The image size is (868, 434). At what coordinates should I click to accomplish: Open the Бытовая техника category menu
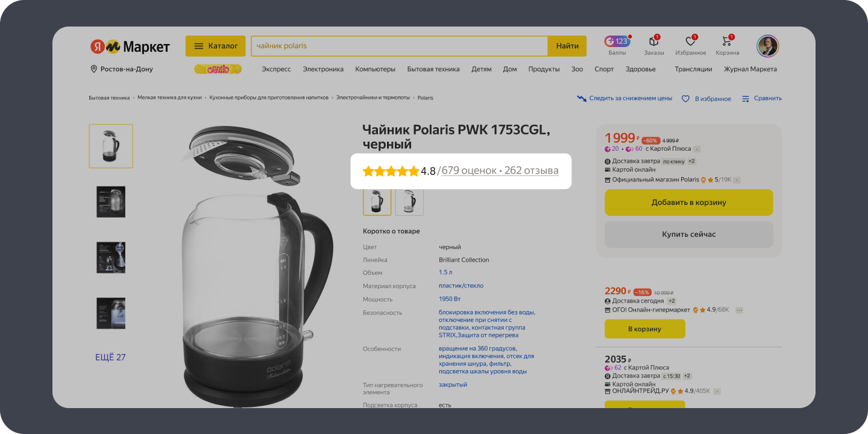tap(433, 69)
